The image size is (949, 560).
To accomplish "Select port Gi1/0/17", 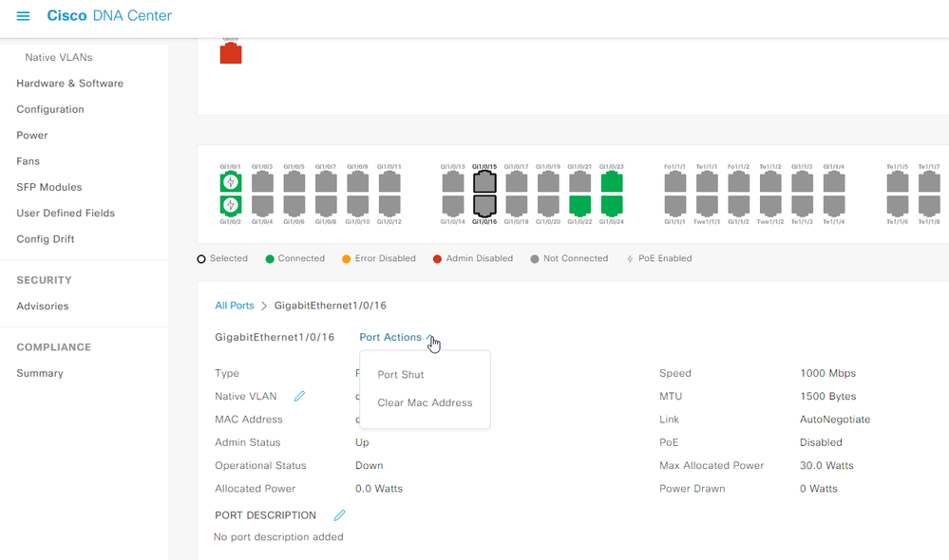I will click(x=516, y=182).
